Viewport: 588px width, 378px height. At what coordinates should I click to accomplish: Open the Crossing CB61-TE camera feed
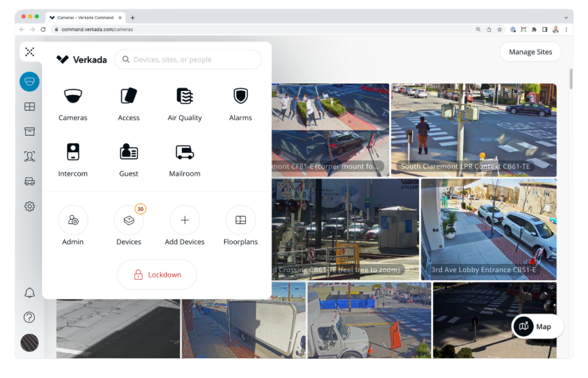pos(345,229)
